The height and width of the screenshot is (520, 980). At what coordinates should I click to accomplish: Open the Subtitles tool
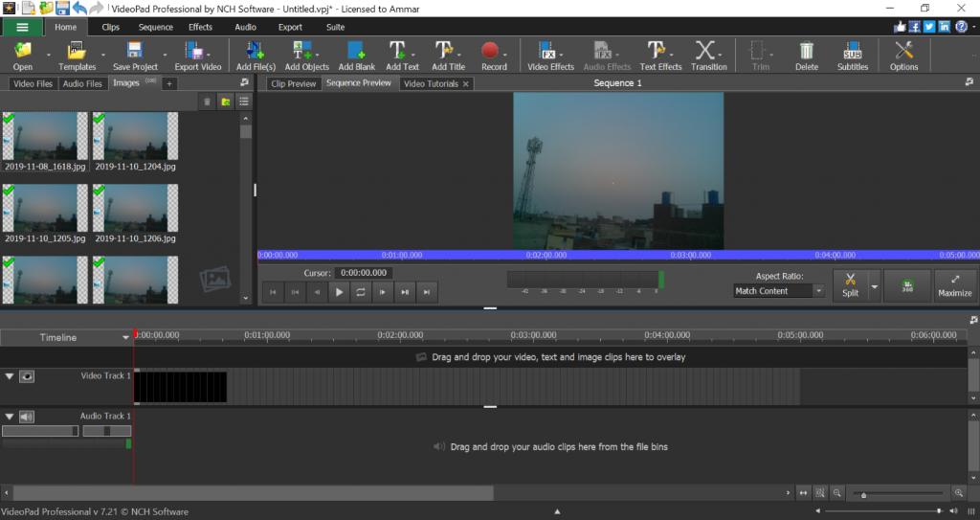[x=853, y=56]
